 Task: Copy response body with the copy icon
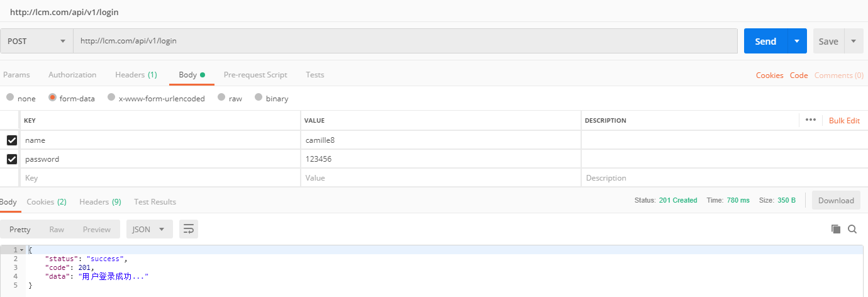(x=836, y=229)
